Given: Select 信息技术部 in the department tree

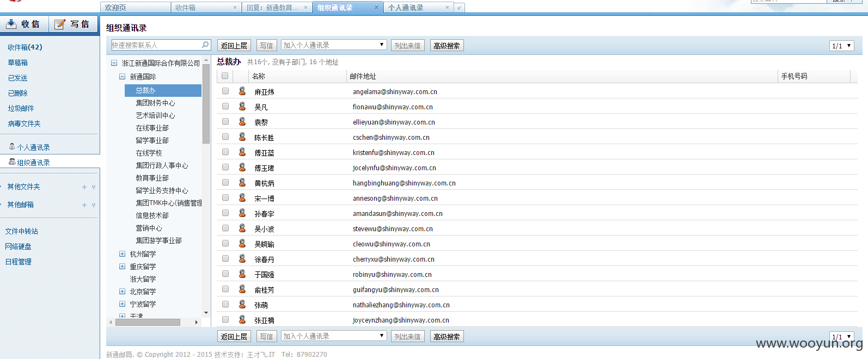Looking at the screenshot, I should [152, 215].
